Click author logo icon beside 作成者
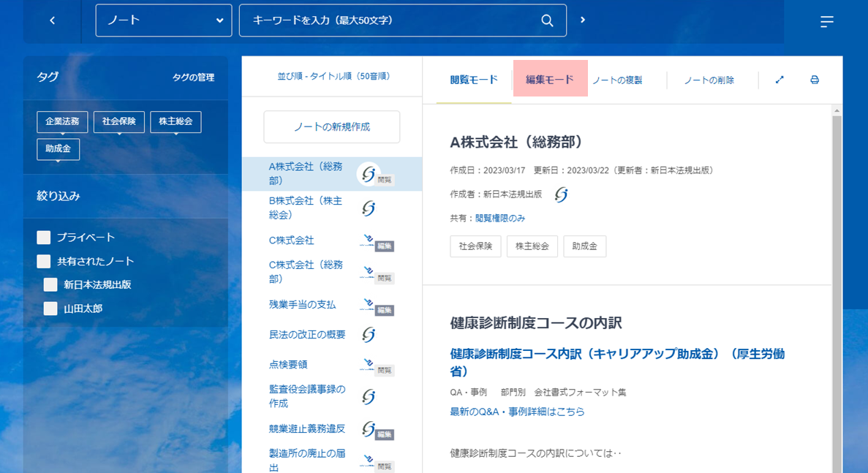This screenshot has width=868, height=473. pyautogui.click(x=561, y=194)
